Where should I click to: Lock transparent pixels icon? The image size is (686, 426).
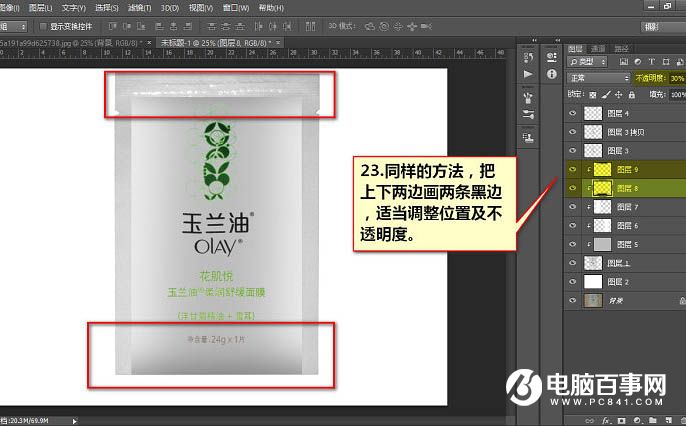point(593,94)
